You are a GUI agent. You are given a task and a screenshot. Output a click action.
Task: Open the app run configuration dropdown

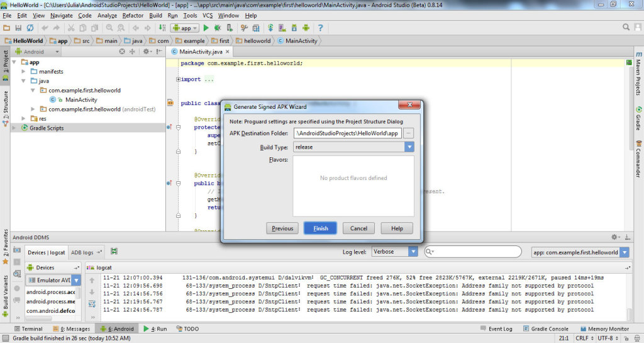186,28
